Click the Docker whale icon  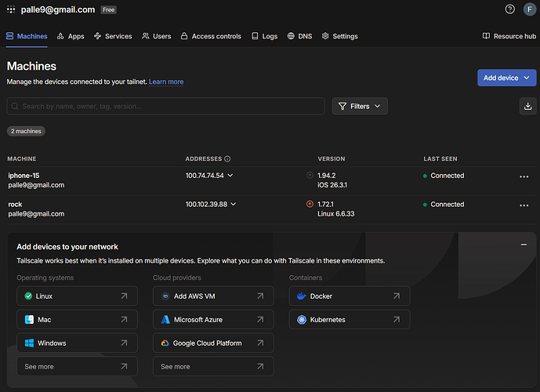[x=301, y=296]
